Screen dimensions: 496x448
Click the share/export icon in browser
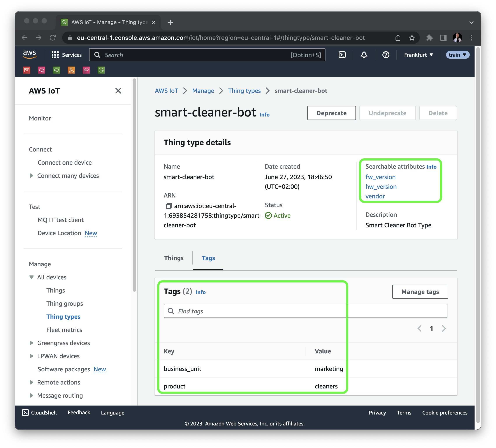[x=398, y=38]
